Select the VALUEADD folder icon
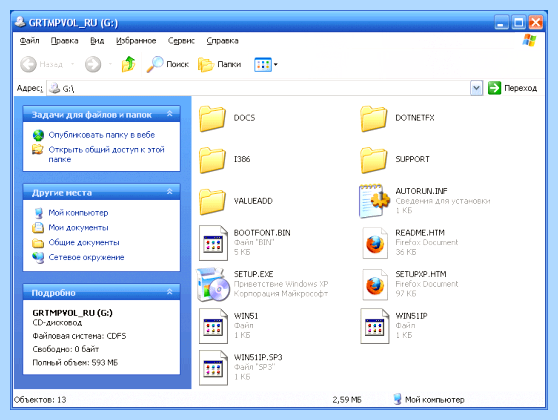 point(212,201)
